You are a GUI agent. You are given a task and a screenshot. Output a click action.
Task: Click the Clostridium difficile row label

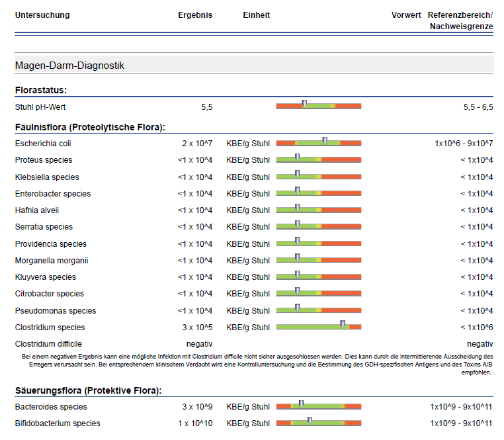coord(48,344)
